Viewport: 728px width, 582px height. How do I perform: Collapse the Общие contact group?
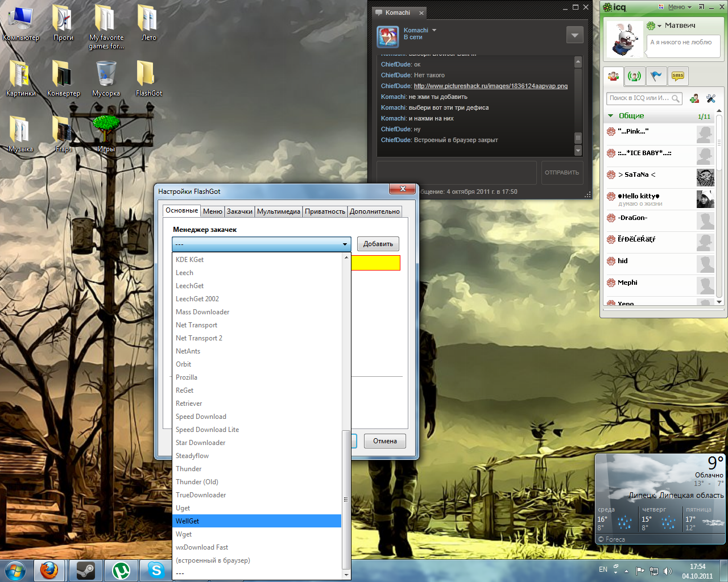click(x=611, y=116)
